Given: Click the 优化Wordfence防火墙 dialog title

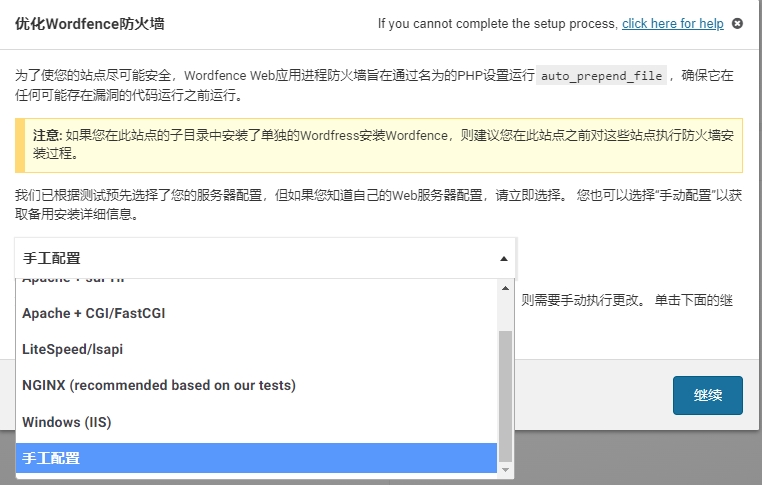Looking at the screenshot, I should click(89, 23).
